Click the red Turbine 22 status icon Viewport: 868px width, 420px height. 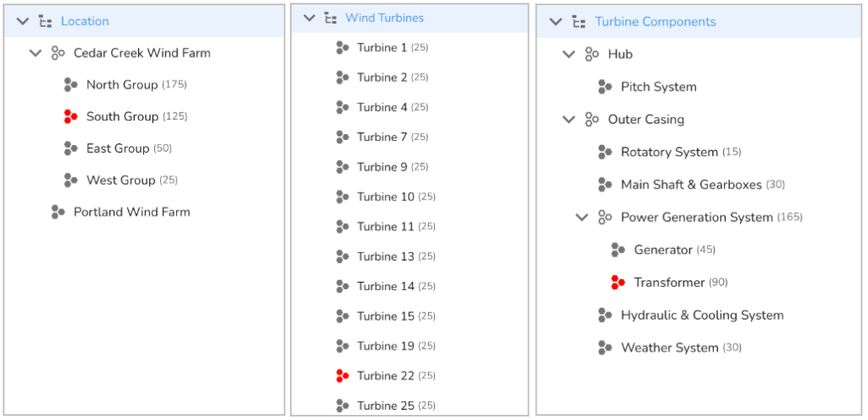[342, 376]
